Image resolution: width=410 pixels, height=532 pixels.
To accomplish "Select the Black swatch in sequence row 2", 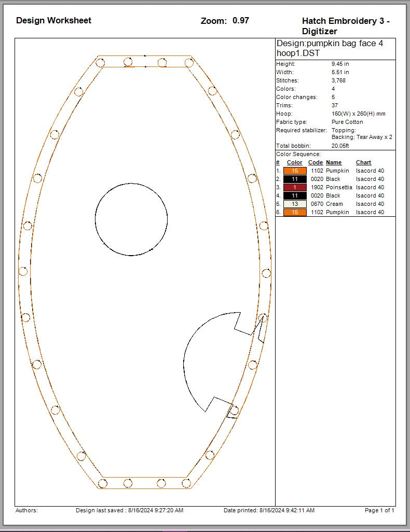I will pos(295,179).
